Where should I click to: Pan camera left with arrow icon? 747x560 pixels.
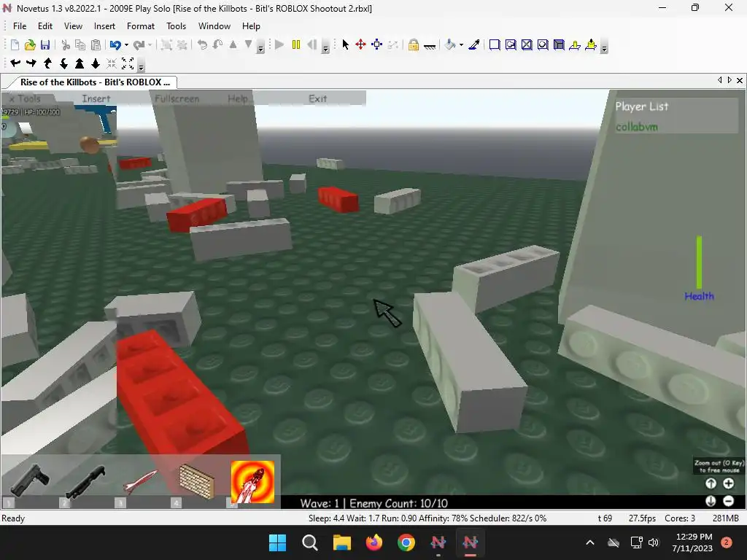point(15,63)
